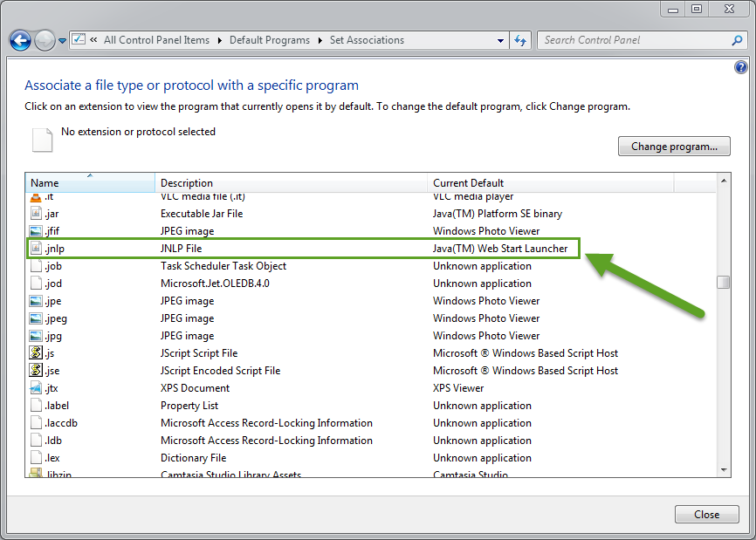Select 'Dictionary File' description
Viewport: 756px width, 540px height.
[193, 458]
